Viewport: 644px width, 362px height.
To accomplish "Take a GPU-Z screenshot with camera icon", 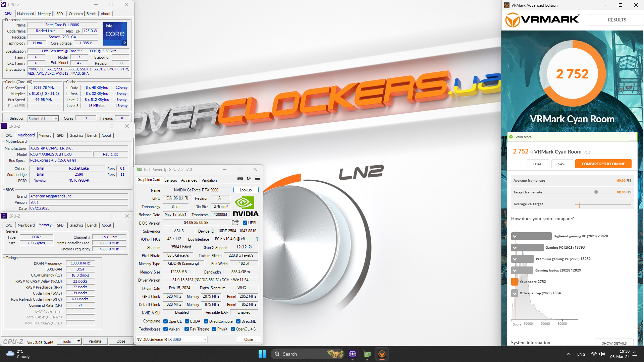I will click(240, 178).
